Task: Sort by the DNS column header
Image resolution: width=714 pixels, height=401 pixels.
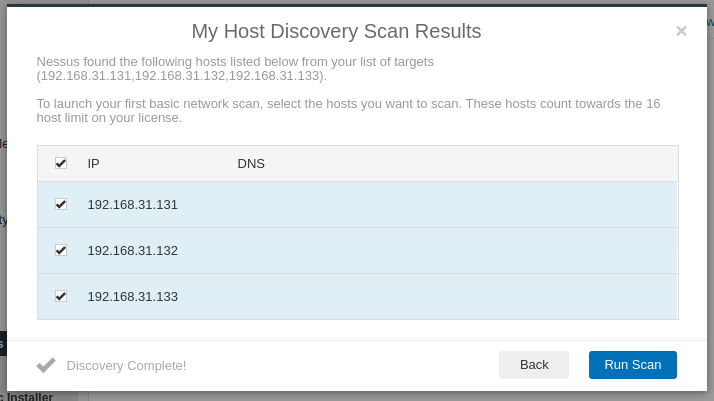Action: pos(251,164)
